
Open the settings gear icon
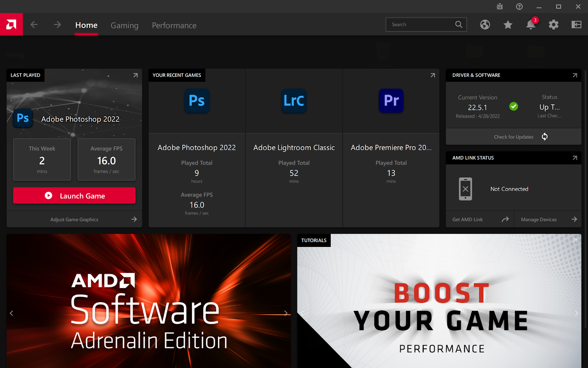pyautogui.click(x=553, y=25)
